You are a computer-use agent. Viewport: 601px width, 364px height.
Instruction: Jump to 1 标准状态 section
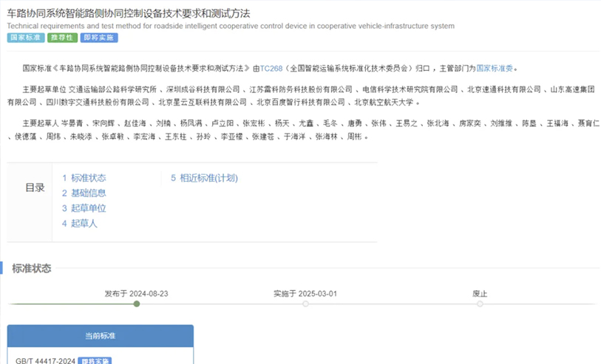click(84, 178)
